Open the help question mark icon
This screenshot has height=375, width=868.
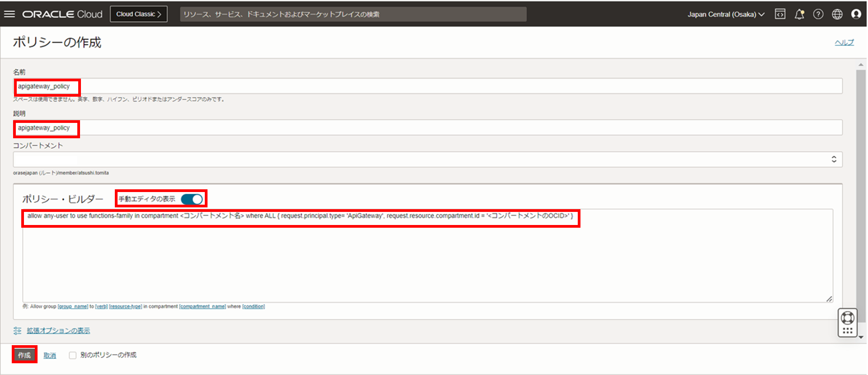818,14
